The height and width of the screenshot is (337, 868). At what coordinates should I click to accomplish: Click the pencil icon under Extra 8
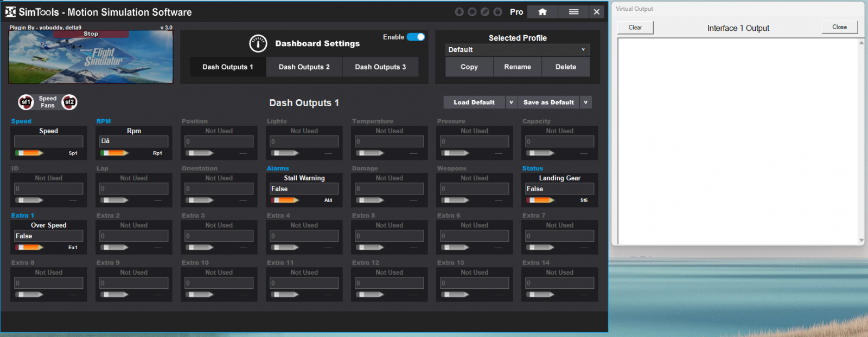pyautogui.click(x=29, y=295)
